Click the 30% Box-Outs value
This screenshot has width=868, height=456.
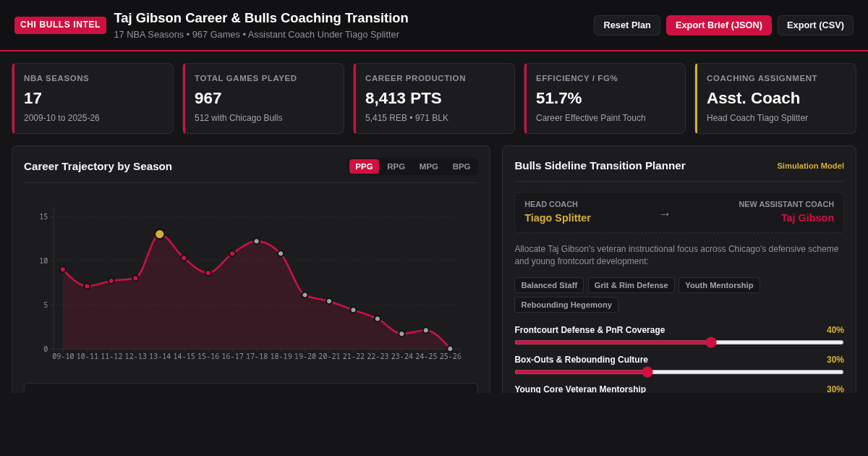835,360
